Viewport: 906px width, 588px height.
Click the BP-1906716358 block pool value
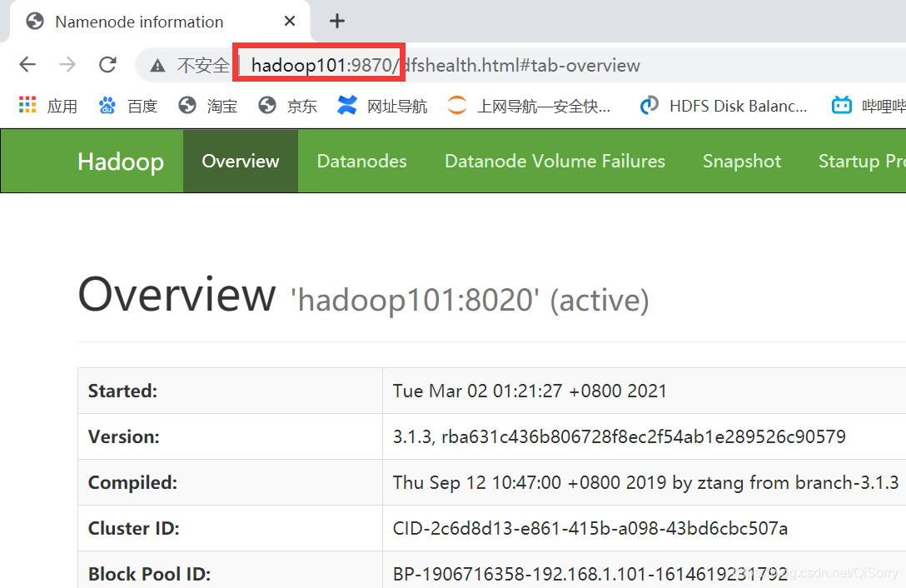(x=590, y=574)
